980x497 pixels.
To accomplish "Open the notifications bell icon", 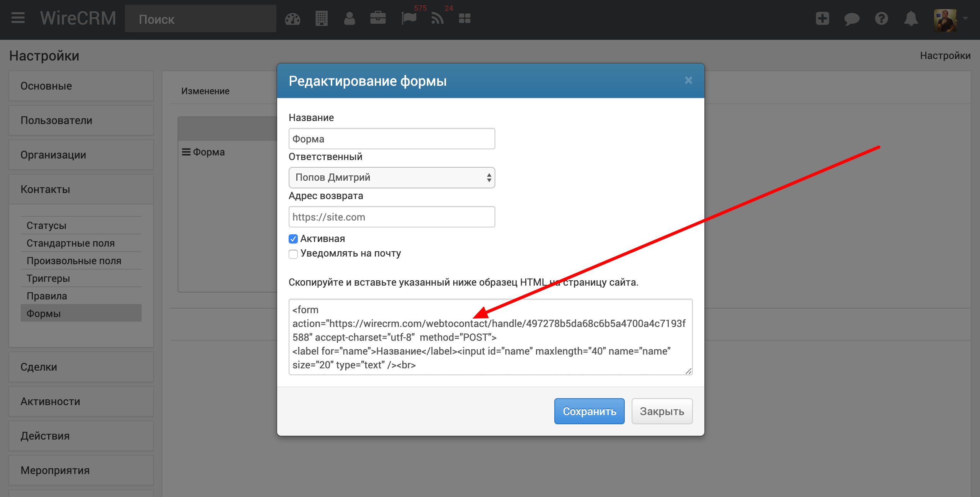I will [x=911, y=18].
